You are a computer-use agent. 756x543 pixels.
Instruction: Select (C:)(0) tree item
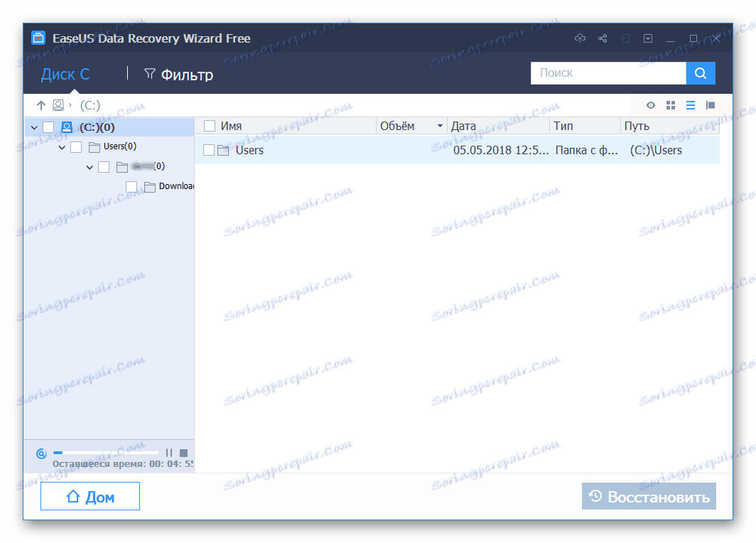coord(97,127)
